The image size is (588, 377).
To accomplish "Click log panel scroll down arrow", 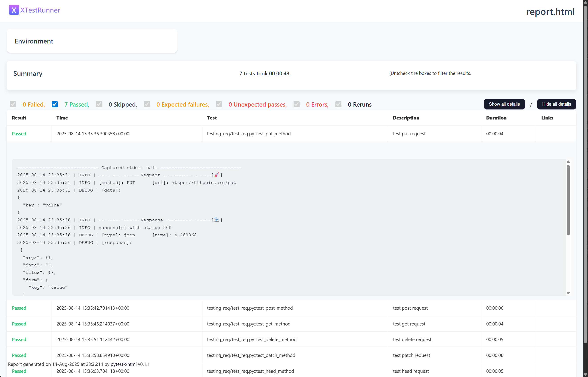I will [x=568, y=293].
